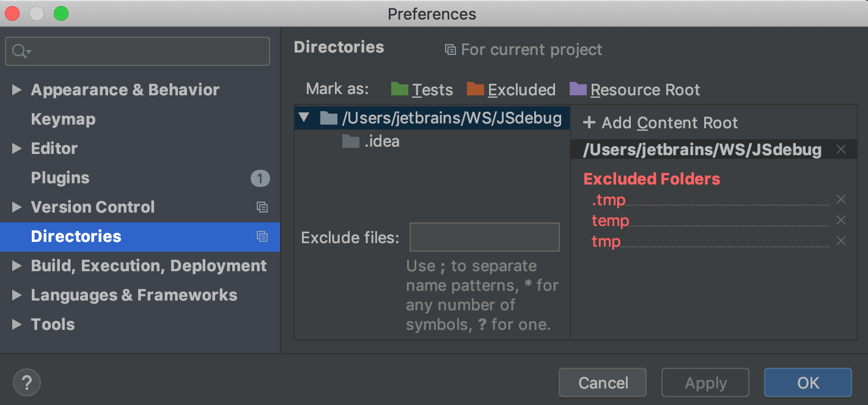Remove temp from excluded folders

click(x=841, y=221)
